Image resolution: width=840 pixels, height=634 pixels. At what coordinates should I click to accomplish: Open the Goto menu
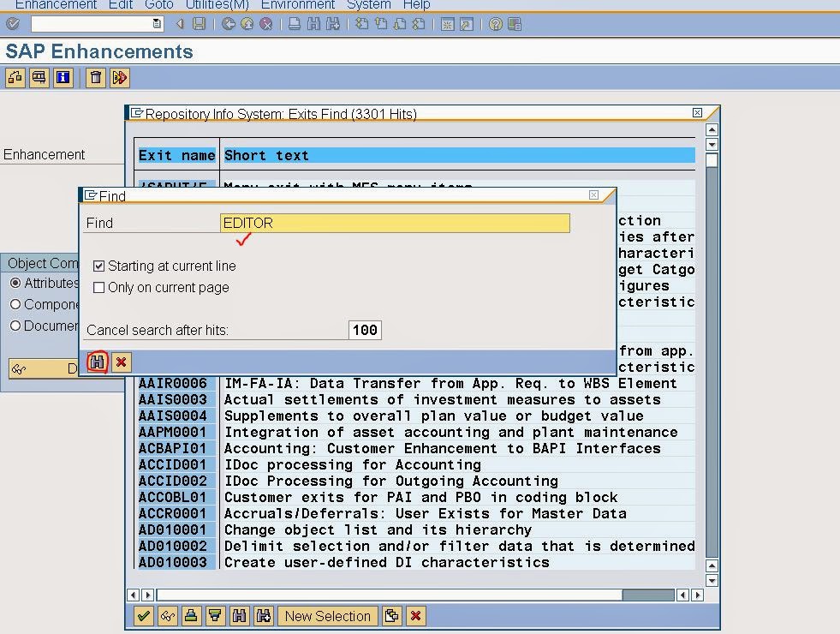click(159, 5)
